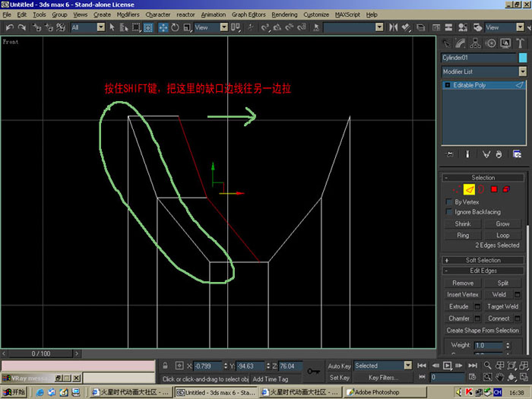Open the Display command panel tab

[505, 43]
